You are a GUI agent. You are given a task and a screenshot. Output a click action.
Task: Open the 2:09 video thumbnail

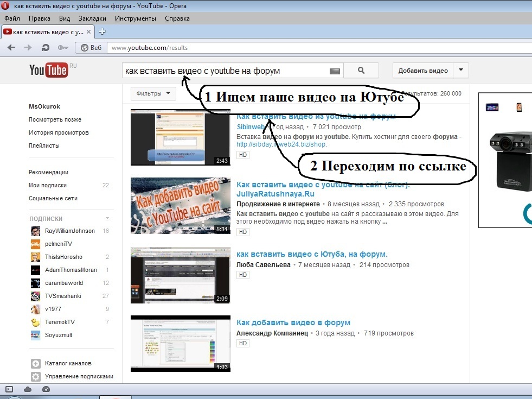pyautogui.click(x=181, y=275)
